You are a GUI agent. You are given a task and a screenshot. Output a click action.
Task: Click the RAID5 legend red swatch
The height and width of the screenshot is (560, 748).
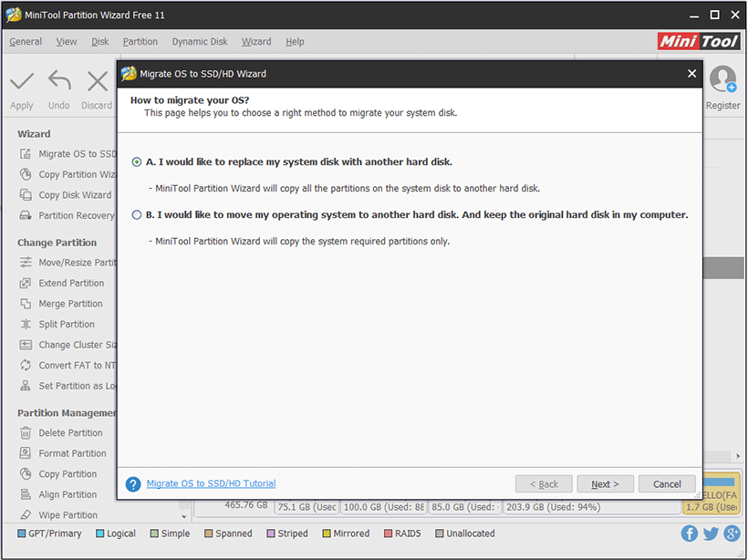(x=388, y=534)
